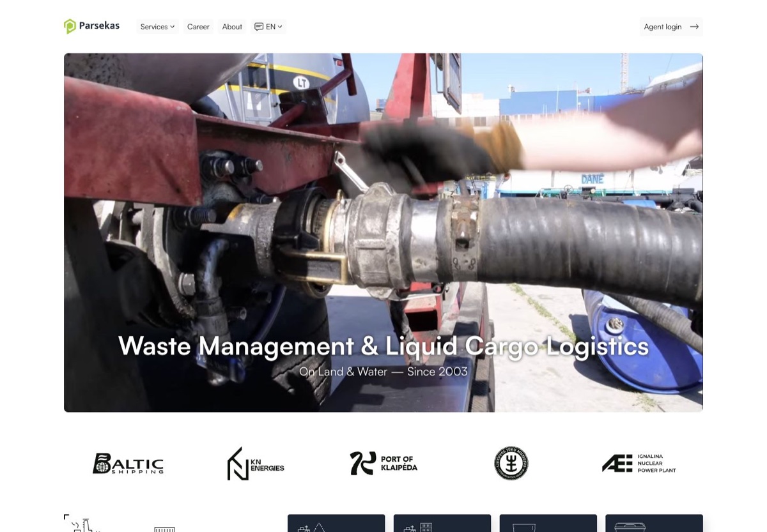
Task: Open the Career page
Action: click(x=198, y=27)
